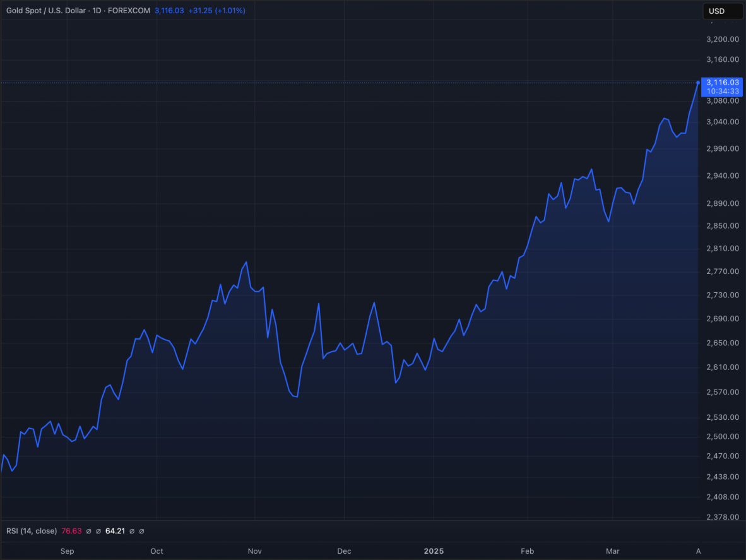The width and height of the screenshot is (746, 560).
Task: Click the Dec label on time axis
Action: coord(344,551)
